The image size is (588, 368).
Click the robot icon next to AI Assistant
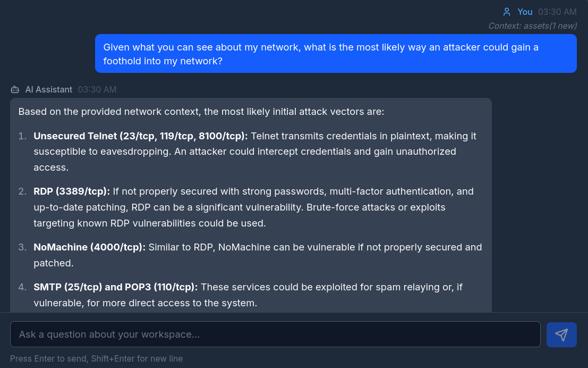[x=14, y=89]
